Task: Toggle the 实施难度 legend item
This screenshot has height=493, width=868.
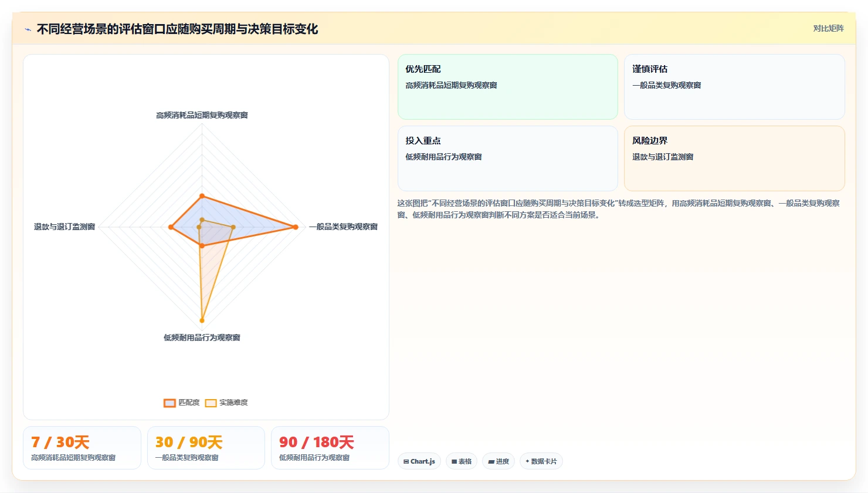Action: 226,403
